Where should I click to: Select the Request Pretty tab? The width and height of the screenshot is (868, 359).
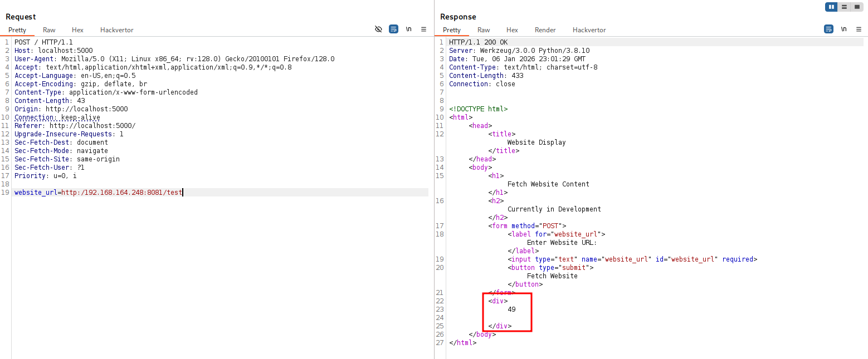pyautogui.click(x=17, y=30)
